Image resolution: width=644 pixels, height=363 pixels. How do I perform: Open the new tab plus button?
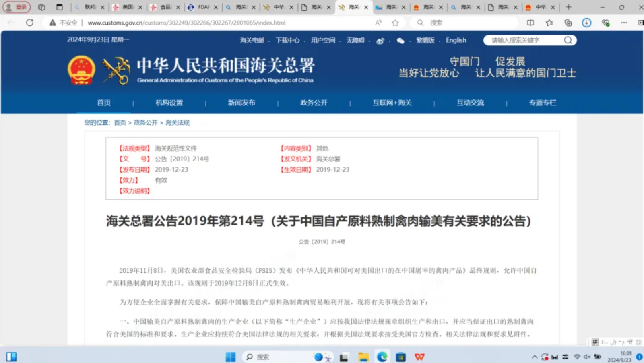tap(569, 7)
